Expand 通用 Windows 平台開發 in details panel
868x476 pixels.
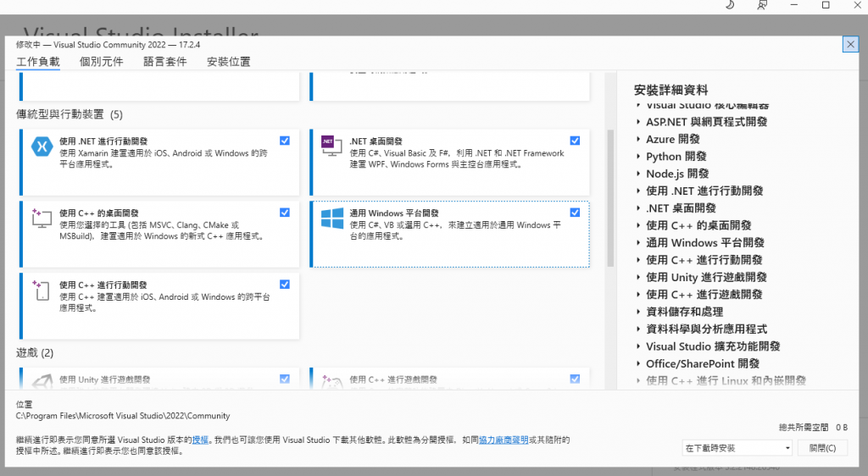coord(638,243)
